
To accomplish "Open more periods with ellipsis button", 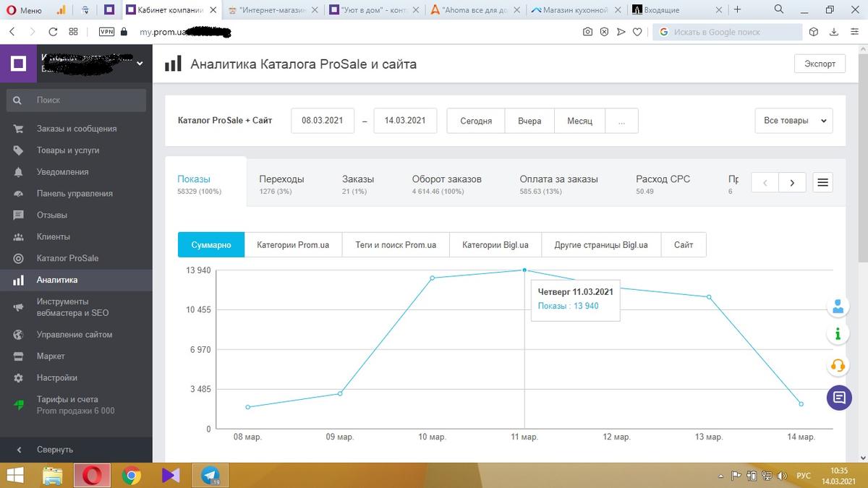I will [621, 121].
